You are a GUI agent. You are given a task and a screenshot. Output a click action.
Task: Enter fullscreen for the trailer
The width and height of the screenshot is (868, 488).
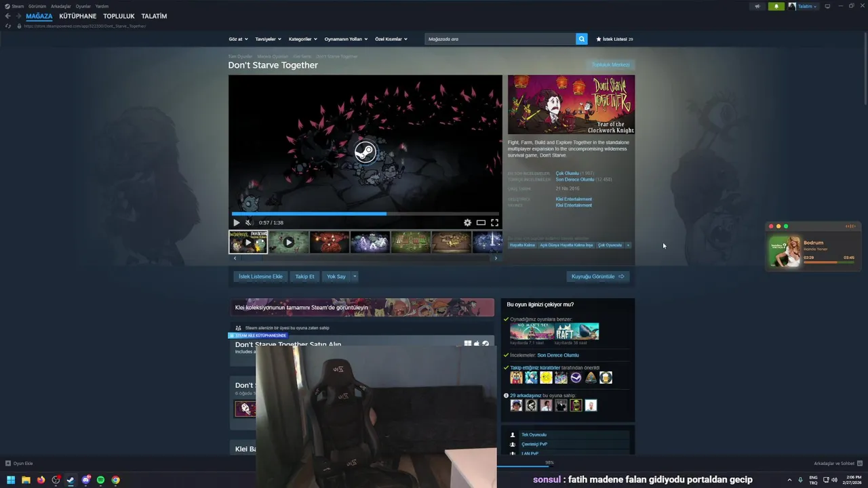click(x=494, y=222)
